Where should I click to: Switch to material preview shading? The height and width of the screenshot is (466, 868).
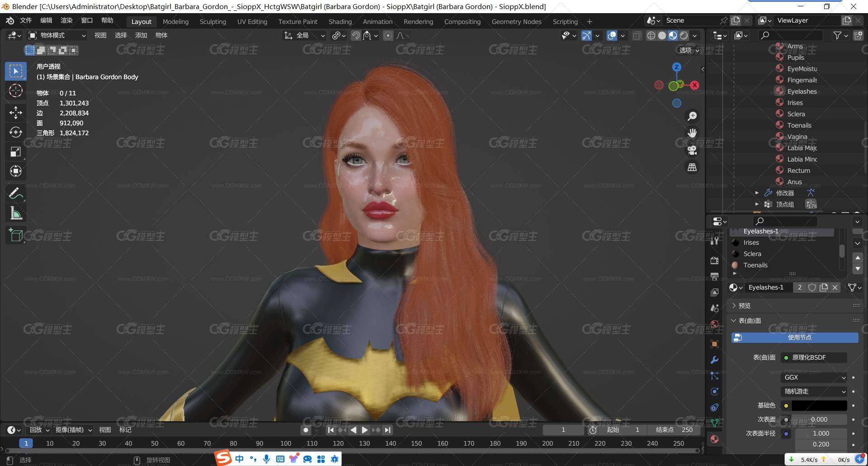[673, 35]
